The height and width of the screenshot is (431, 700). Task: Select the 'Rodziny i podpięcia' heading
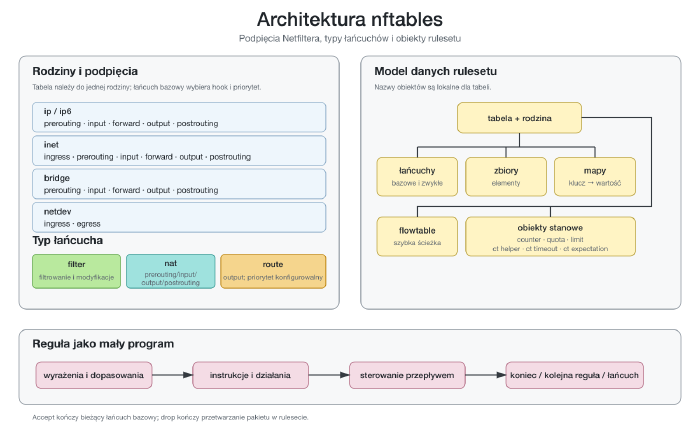[85, 71]
